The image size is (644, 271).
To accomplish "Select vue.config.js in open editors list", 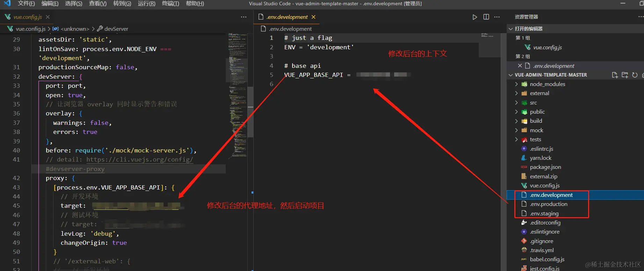I will [547, 47].
